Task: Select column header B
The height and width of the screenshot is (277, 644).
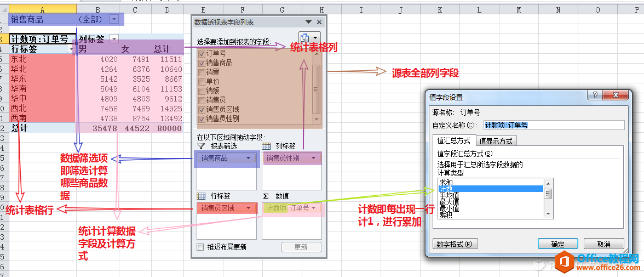Action: click(x=97, y=9)
